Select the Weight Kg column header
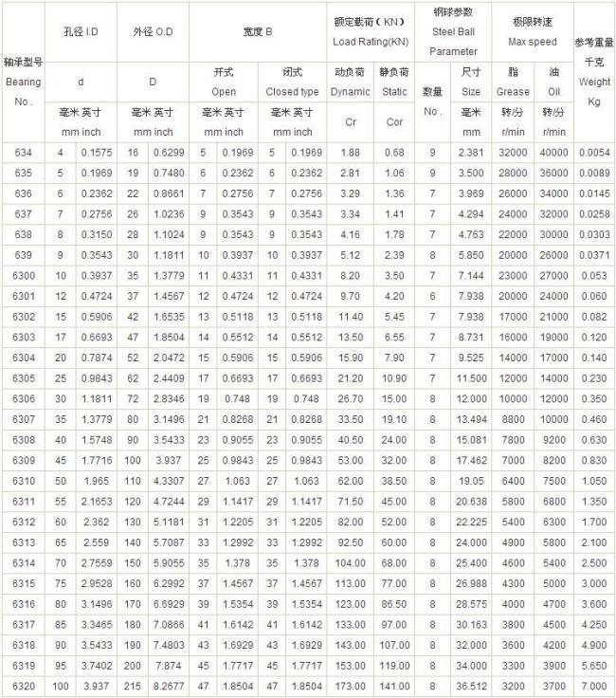This screenshot has width=616, height=698. click(594, 73)
